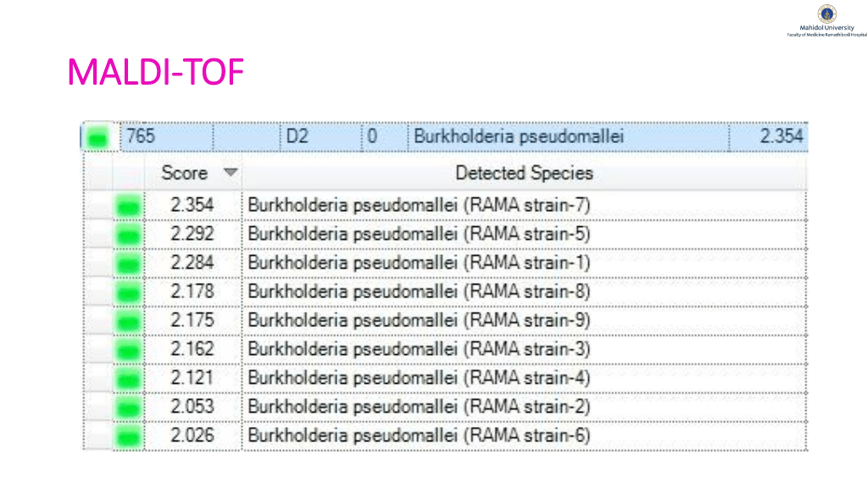Click the green status icon for RAMA strain-5
The height and width of the screenshot is (488, 868).
click(x=128, y=234)
